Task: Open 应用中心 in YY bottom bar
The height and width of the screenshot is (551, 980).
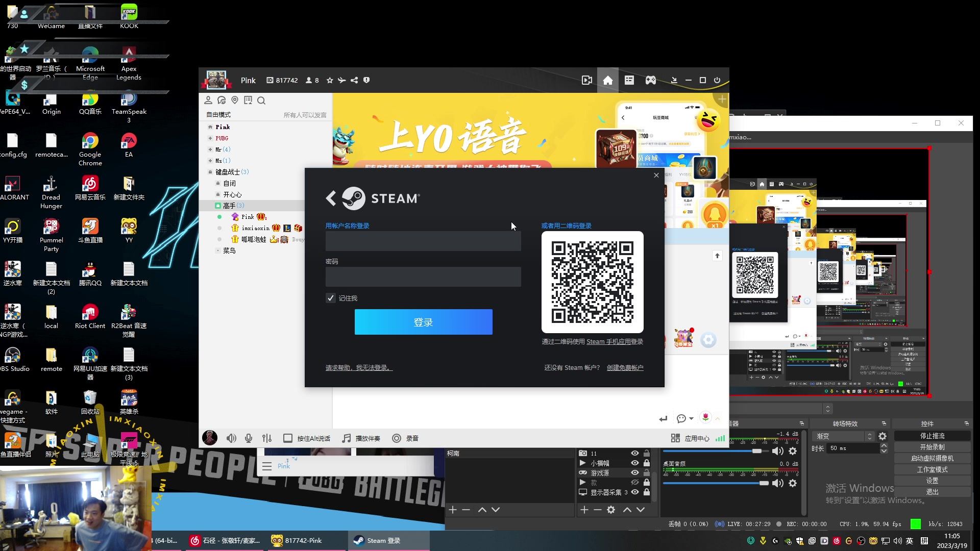Action: point(696,438)
